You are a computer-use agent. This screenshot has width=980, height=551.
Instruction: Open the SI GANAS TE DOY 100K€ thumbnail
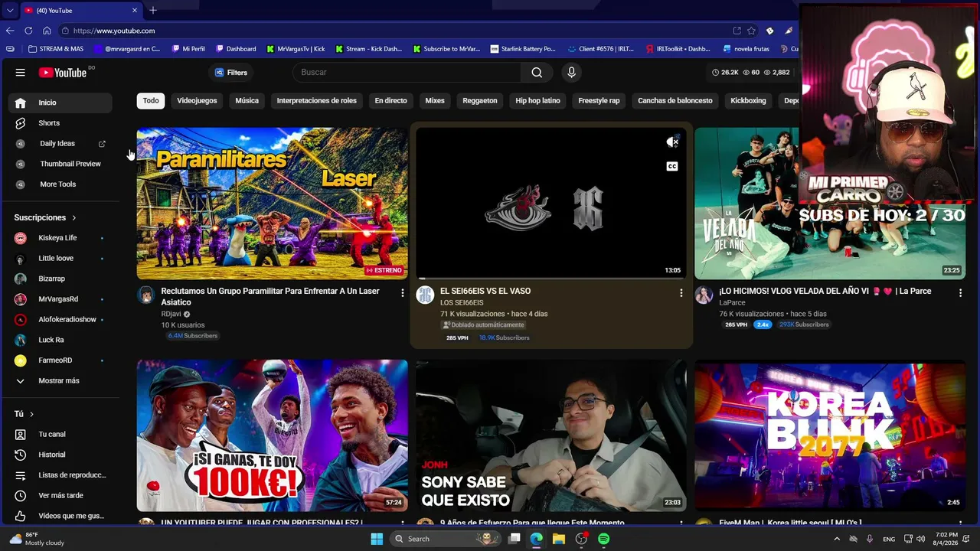coord(272,435)
